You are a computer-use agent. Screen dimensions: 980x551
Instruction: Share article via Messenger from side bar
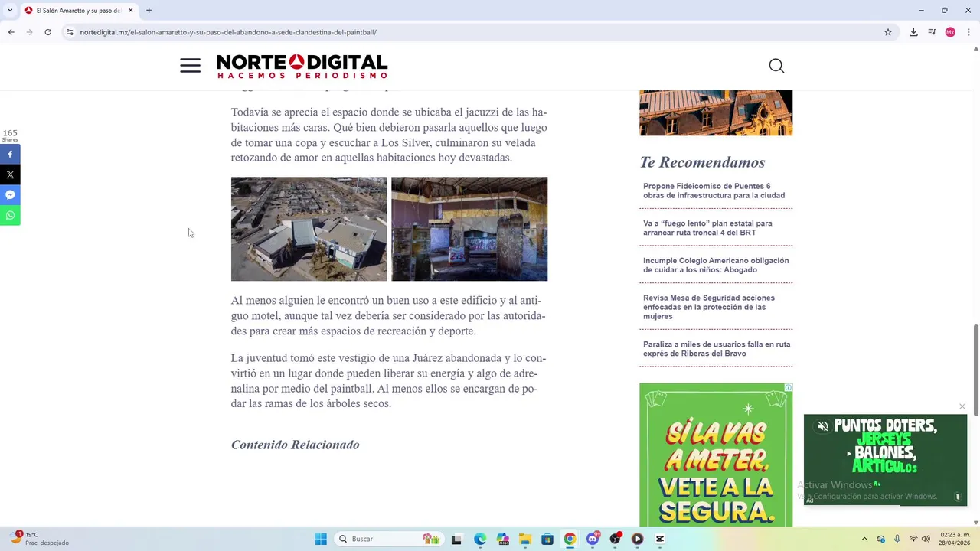point(10,195)
